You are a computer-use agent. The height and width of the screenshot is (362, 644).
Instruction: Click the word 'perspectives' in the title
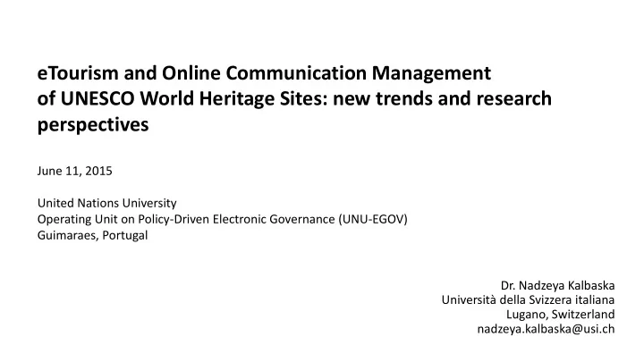pyautogui.click(x=93, y=125)
